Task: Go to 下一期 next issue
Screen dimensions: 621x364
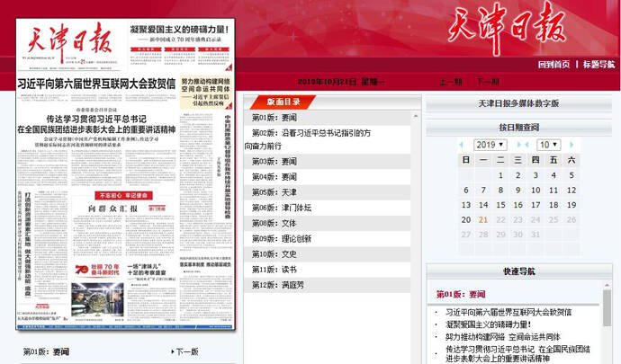Action: pos(488,82)
